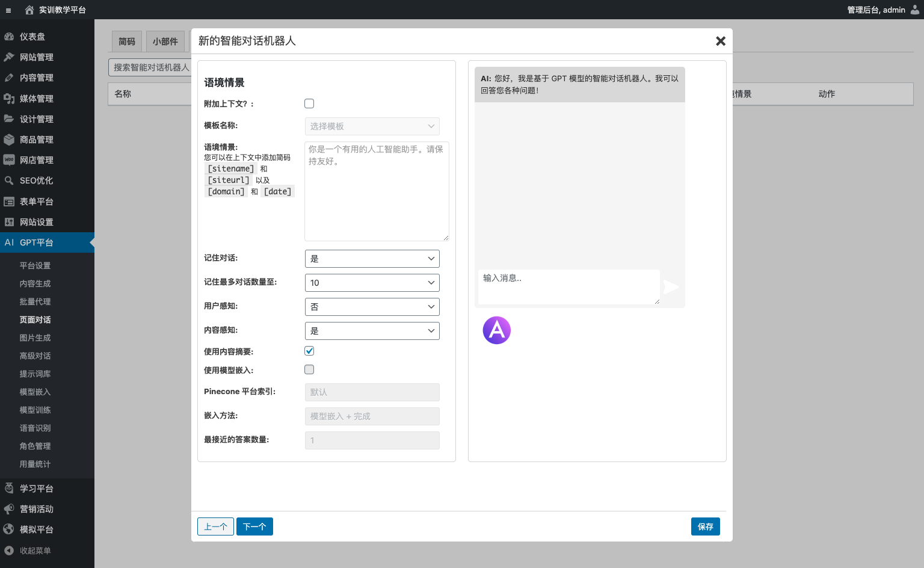Open the 模型嵌入 submenu item
The image size is (924, 568).
[x=35, y=392]
